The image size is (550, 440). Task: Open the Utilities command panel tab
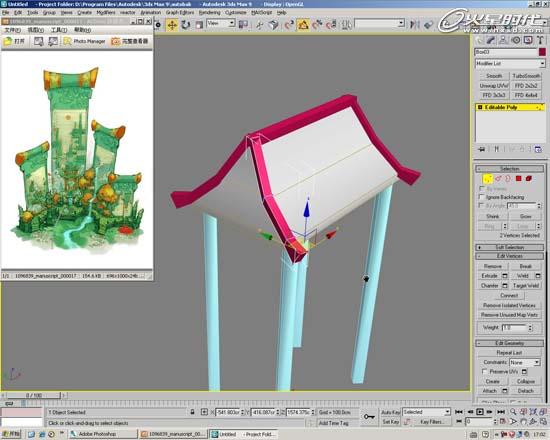tap(540, 40)
